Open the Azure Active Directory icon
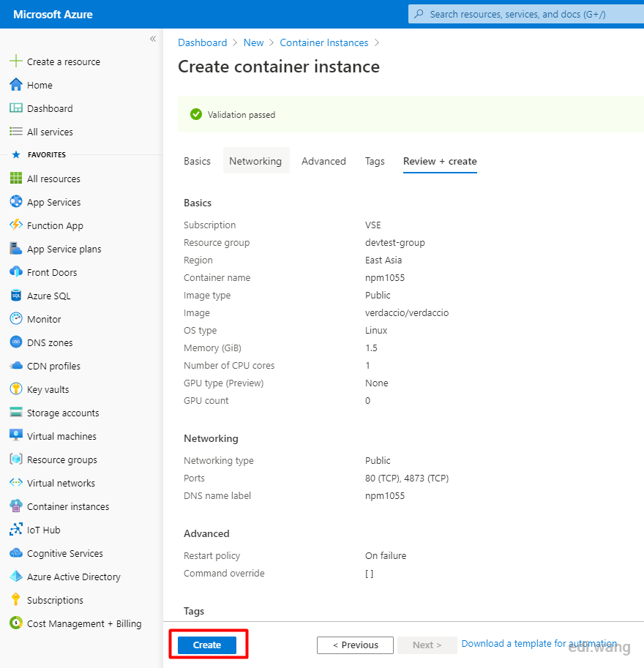Viewport: 644px width, 668px height. pos(16,576)
